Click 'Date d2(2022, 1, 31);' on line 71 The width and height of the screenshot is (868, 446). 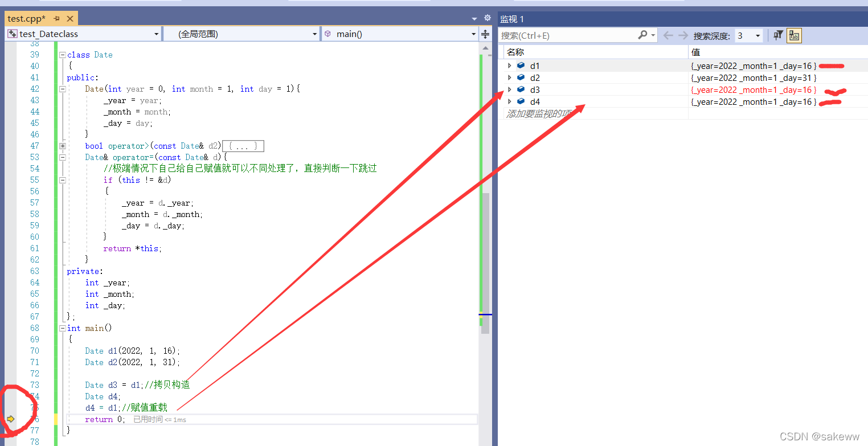pos(133,362)
